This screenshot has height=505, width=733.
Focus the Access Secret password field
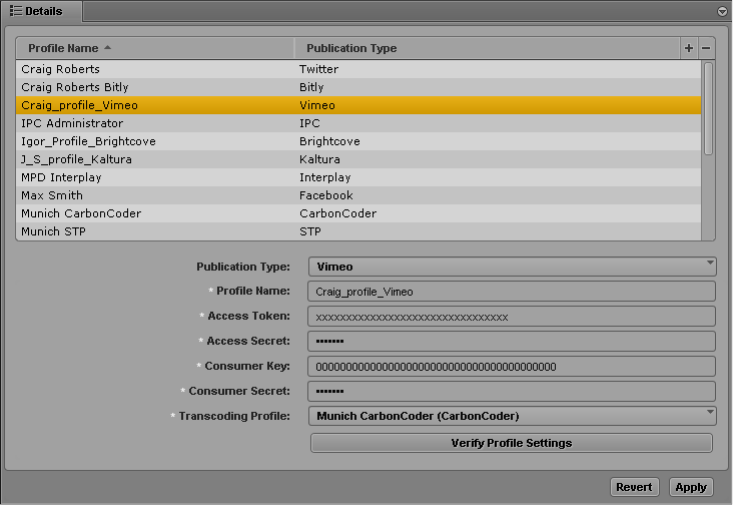click(x=511, y=341)
